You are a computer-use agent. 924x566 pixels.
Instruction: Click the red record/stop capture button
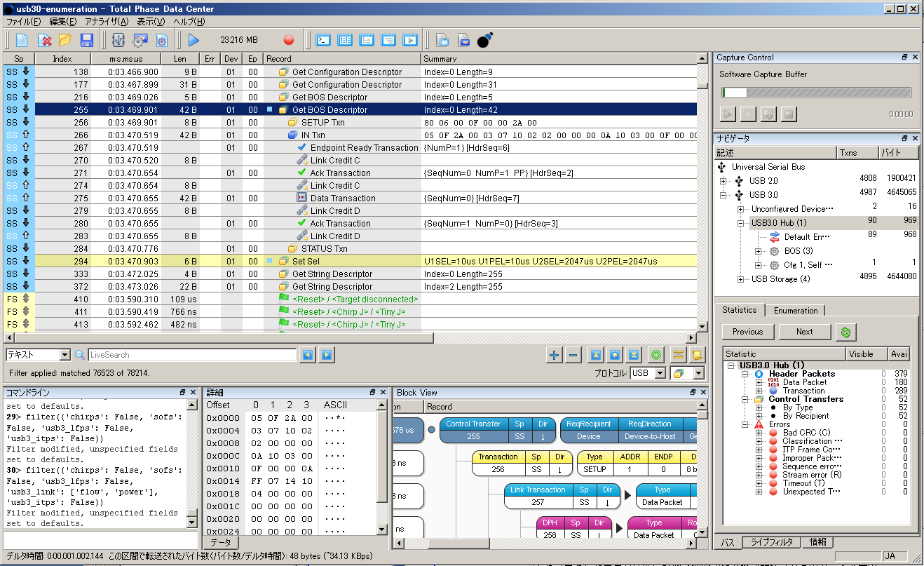(x=289, y=40)
